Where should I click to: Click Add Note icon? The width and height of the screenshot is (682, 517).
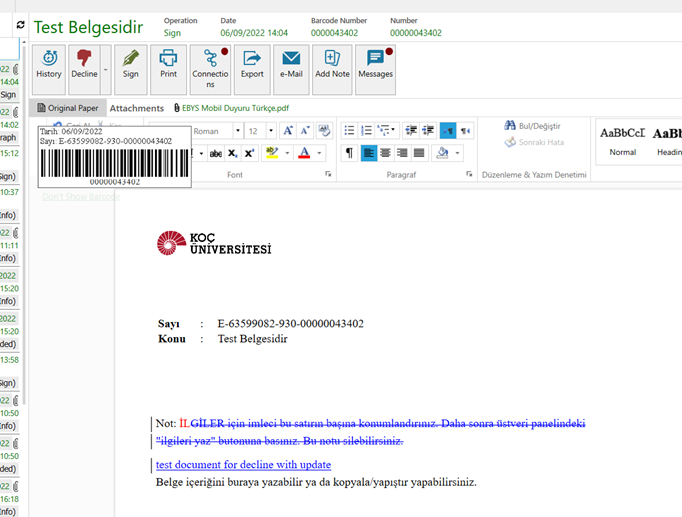click(x=332, y=66)
